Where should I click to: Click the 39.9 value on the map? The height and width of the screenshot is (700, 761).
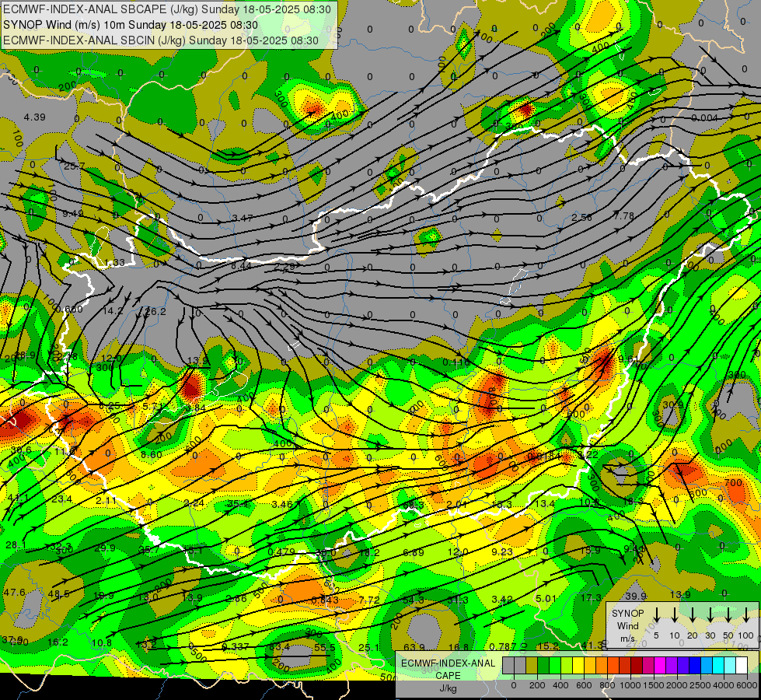pos(636,596)
